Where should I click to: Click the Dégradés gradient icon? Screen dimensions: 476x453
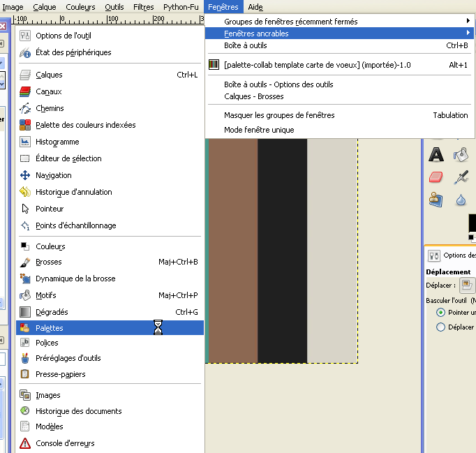coord(25,312)
